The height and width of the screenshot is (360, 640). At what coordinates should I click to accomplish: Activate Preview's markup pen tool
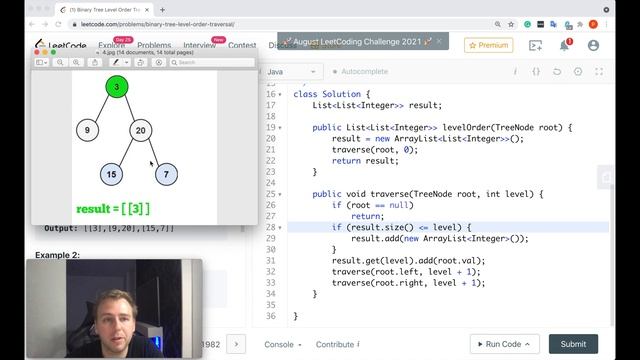[116, 62]
